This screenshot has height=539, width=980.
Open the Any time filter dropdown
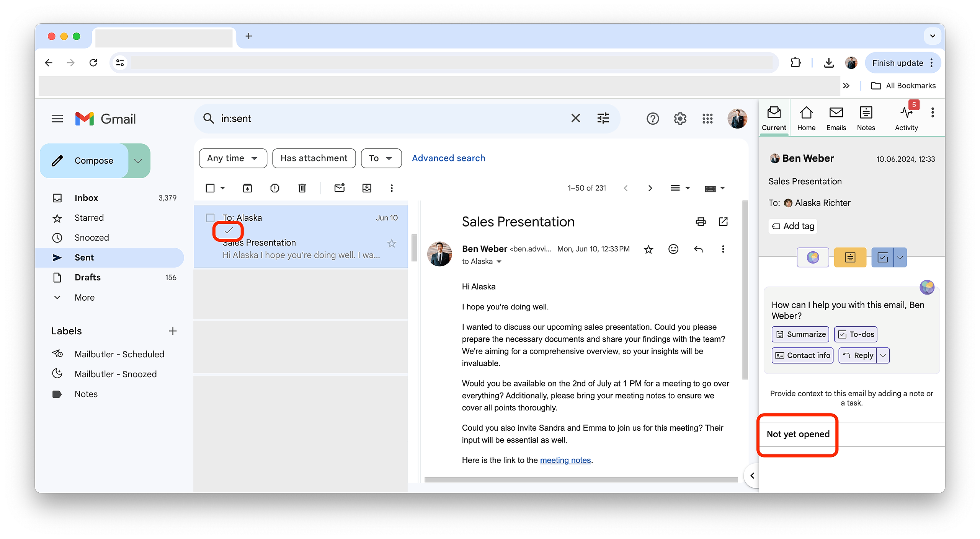[233, 158]
